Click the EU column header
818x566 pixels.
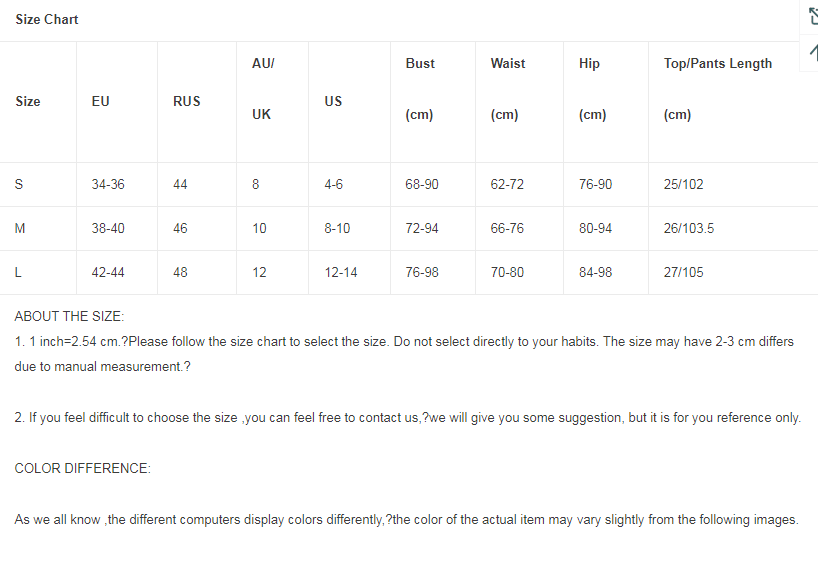click(100, 101)
